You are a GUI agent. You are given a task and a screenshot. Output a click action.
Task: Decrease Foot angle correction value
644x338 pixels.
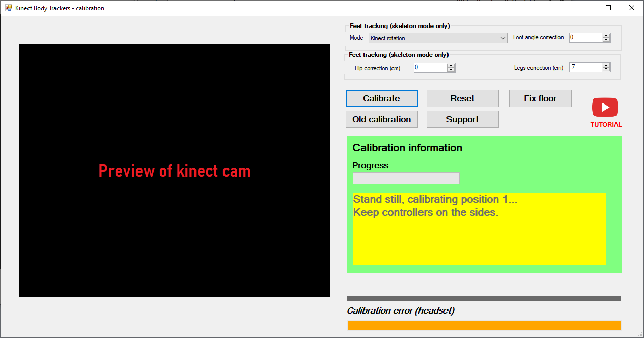click(x=606, y=40)
